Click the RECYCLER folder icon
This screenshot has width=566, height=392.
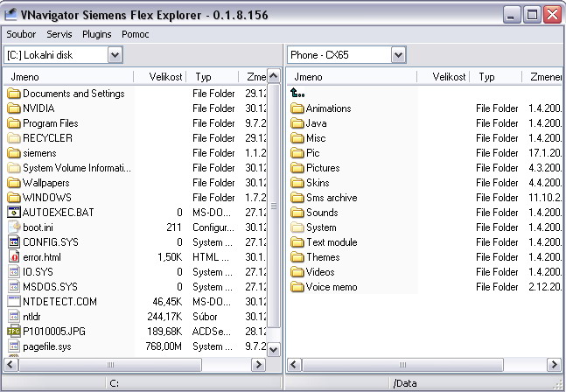point(14,138)
